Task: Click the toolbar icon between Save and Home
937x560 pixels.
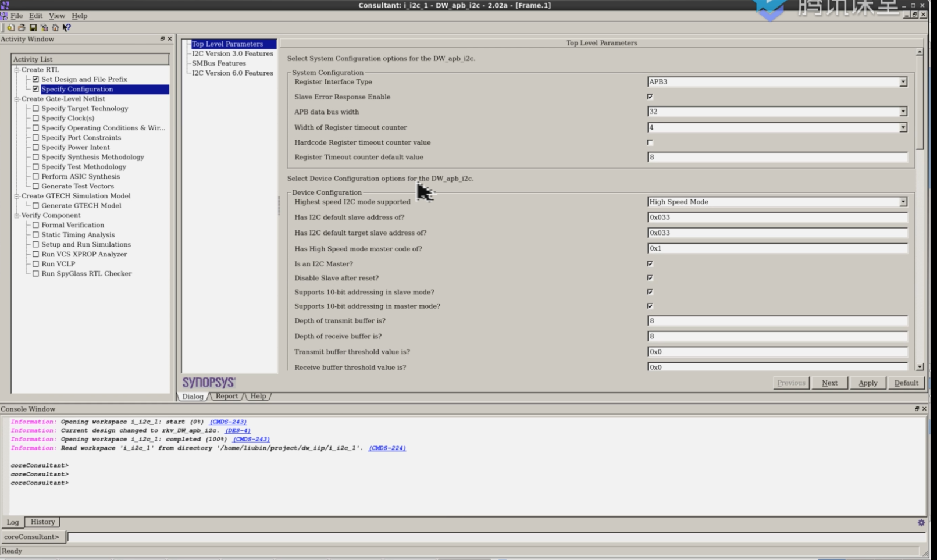Action: coord(44,27)
